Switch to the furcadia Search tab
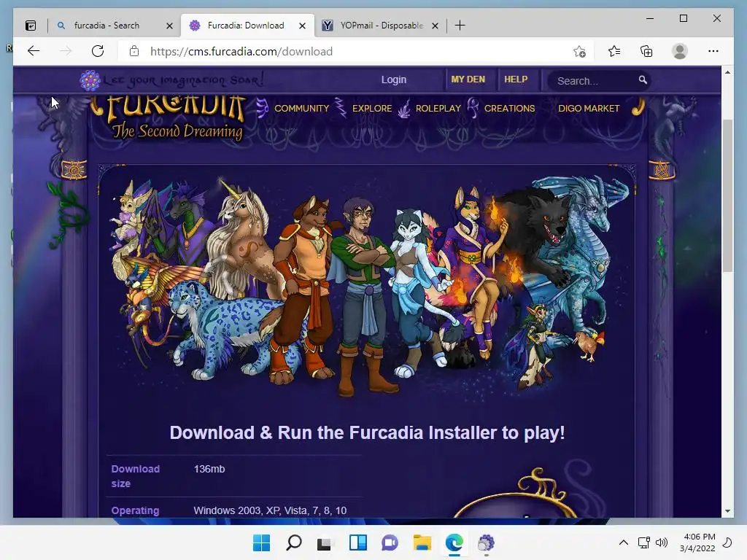Image resolution: width=747 pixels, height=560 pixels. point(107,26)
